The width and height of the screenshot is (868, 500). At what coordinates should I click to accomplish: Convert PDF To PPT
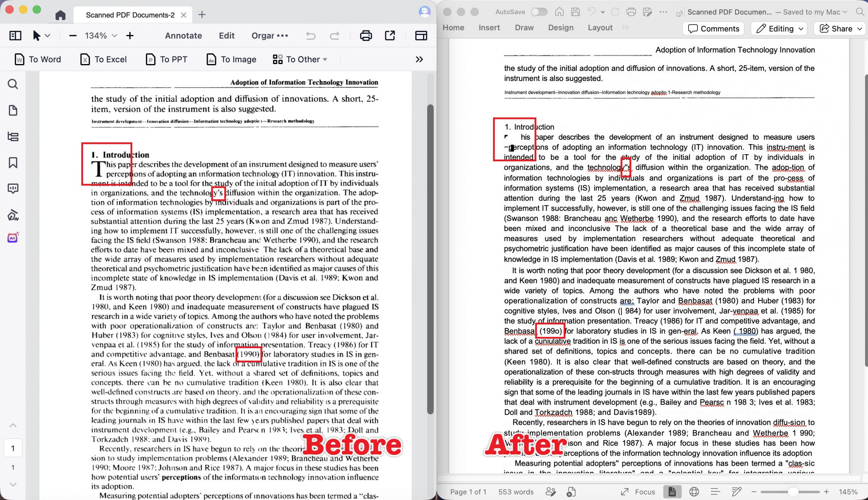(x=166, y=59)
